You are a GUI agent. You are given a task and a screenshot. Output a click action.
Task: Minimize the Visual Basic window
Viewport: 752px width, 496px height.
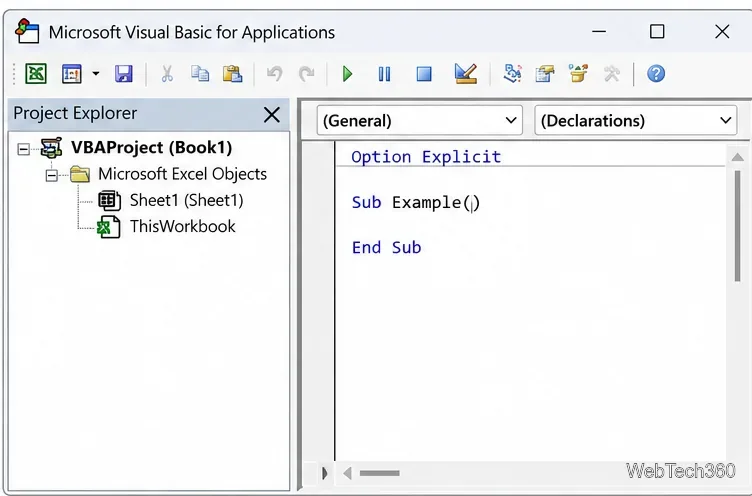click(x=599, y=32)
